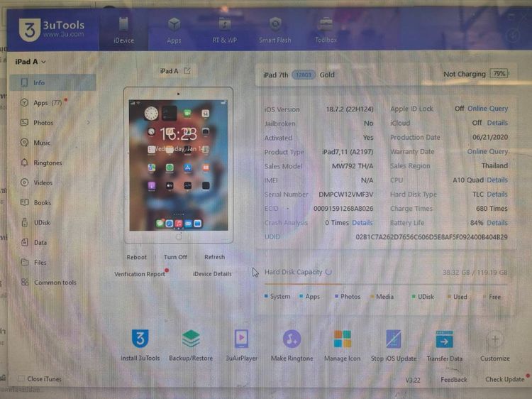532x399 pixels.
Task: Launch 3uAirPlayer from the bottom toolbar
Action: click(x=241, y=339)
